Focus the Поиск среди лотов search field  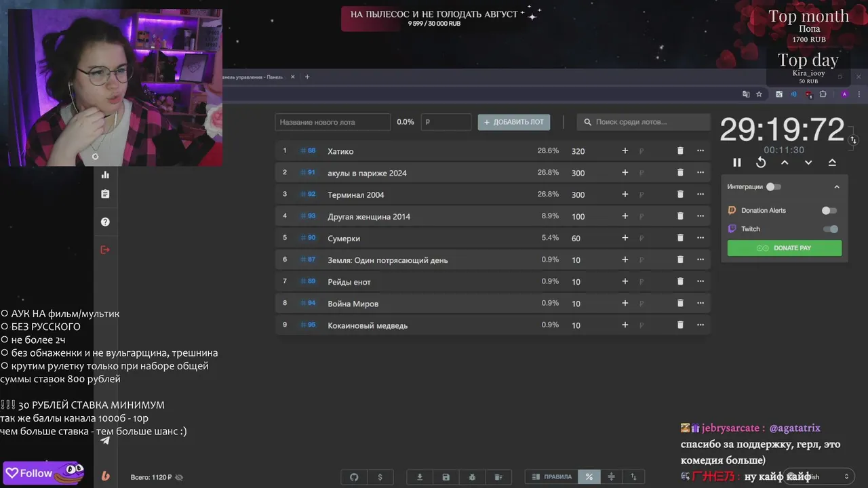tap(644, 122)
